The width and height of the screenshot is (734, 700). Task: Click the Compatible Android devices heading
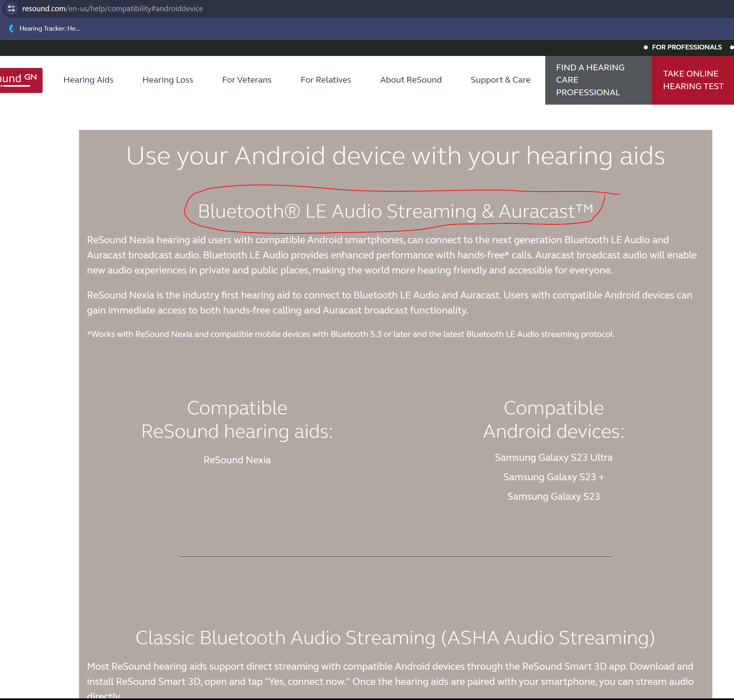(x=554, y=420)
